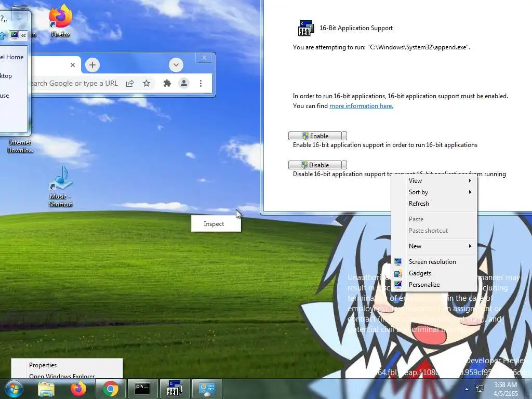Switch to Chrome in the taskbar
The height and width of the screenshot is (399, 532).
click(x=110, y=389)
